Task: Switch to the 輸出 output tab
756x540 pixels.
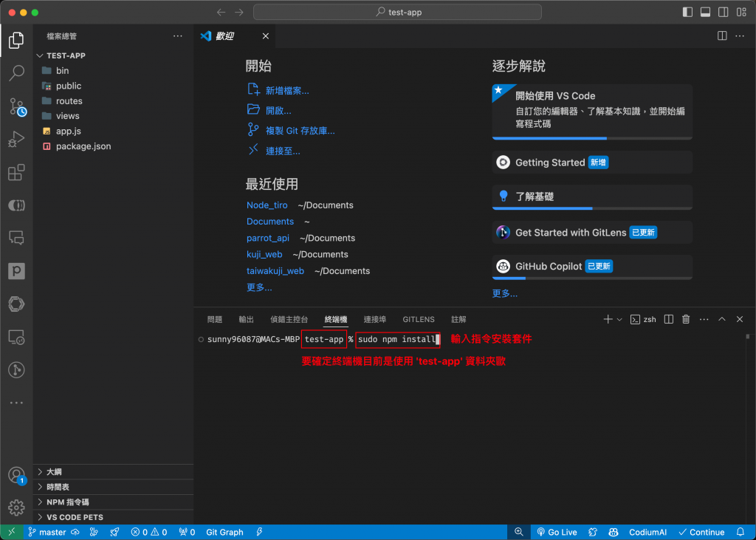Action: point(246,319)
